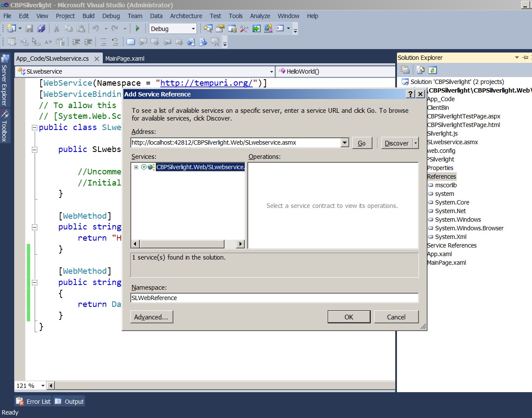Click the Solution Explorer auto-hide pin icon
The height and width of the screenshot is (418, 532).
525,57
